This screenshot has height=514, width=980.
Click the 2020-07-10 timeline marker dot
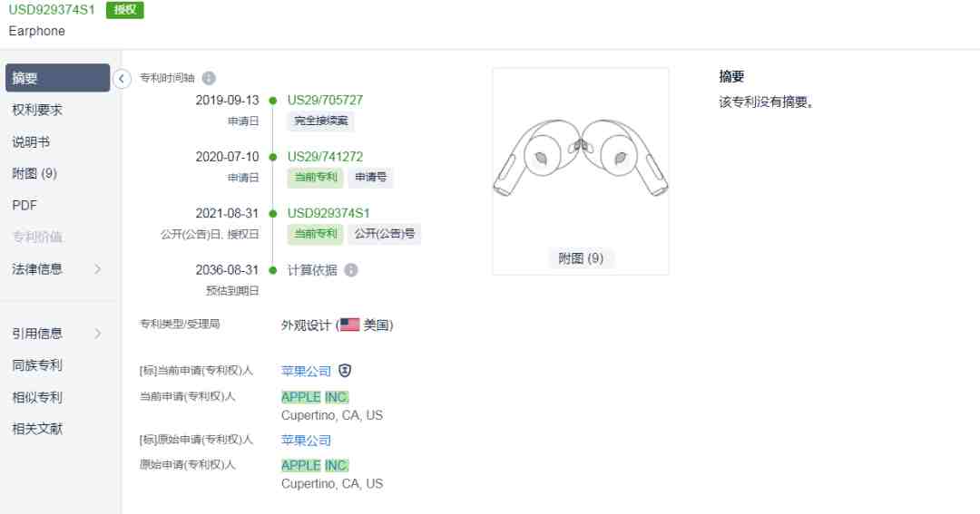[273, 158]
